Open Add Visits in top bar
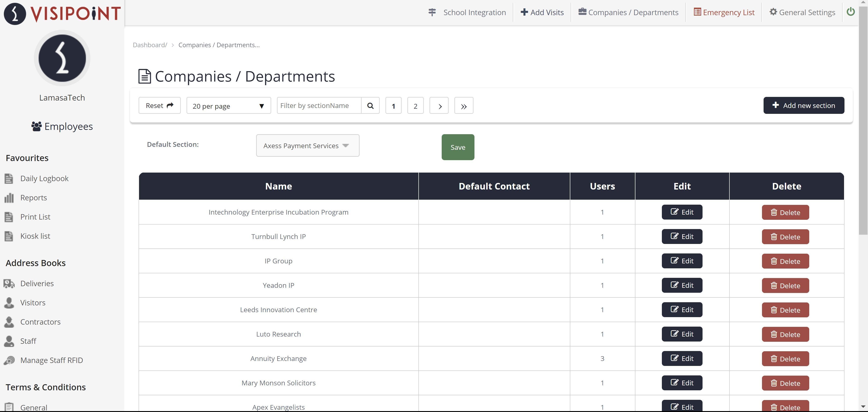Image resolution: width=868 pixels, height=412 pixels. coord(542,12)
